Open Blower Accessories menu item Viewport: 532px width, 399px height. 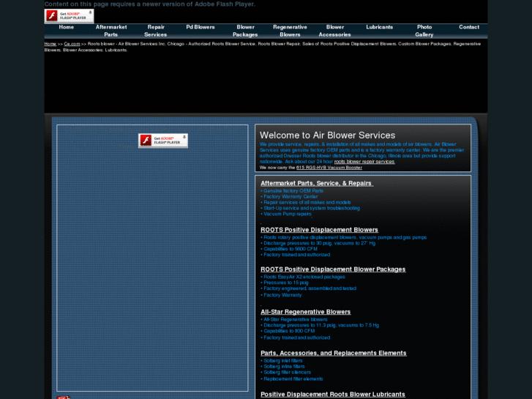[x=334, y=31]
